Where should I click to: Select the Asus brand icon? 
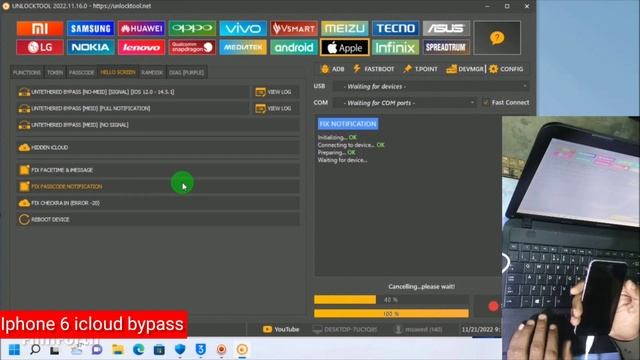point(446,28)
